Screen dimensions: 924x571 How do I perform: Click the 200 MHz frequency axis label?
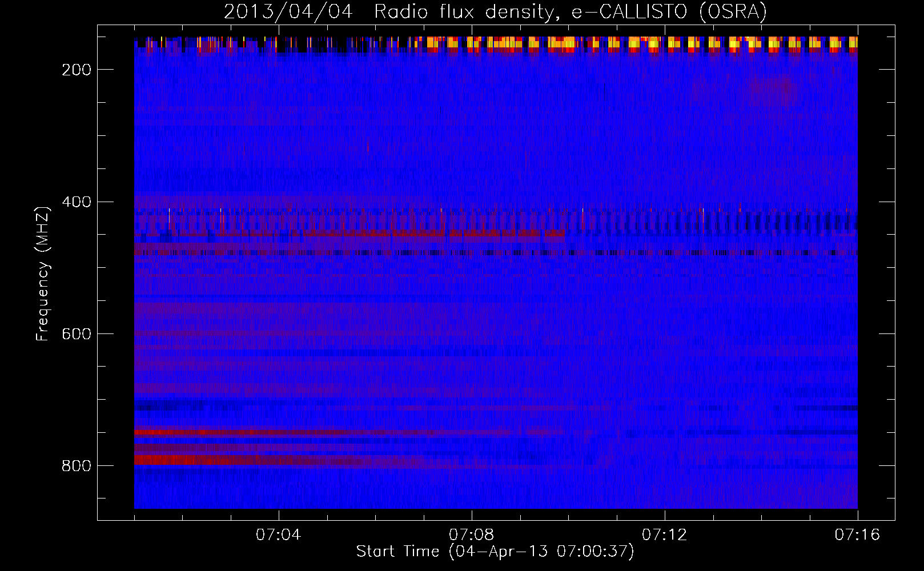point(77,70)
